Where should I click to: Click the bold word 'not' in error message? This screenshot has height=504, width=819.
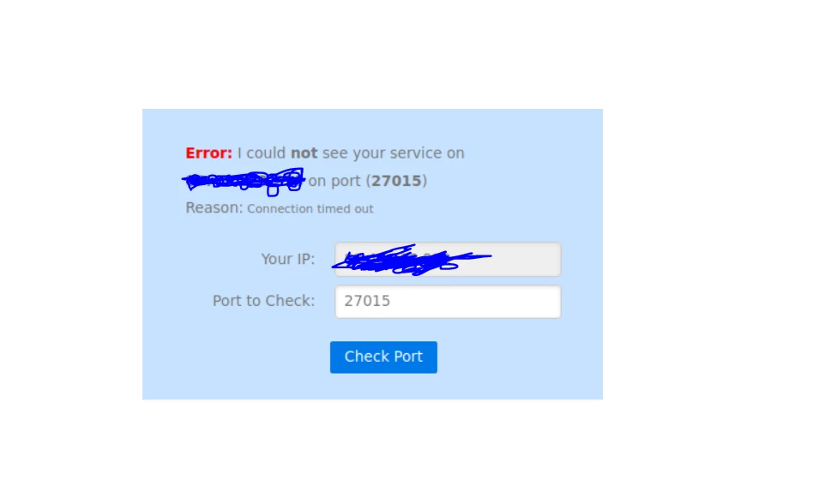coord(304,153)
